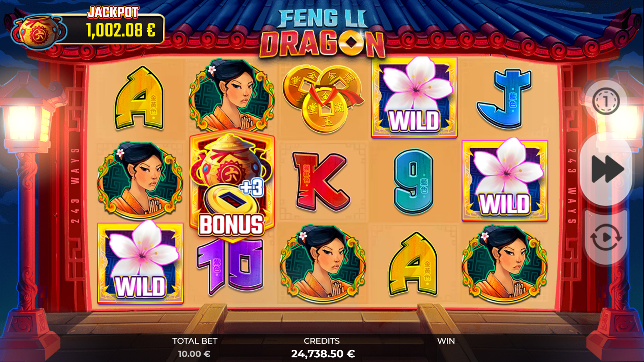644x362 pixels.
Task: Click the blue J symbol
Action: click(504, 99)
